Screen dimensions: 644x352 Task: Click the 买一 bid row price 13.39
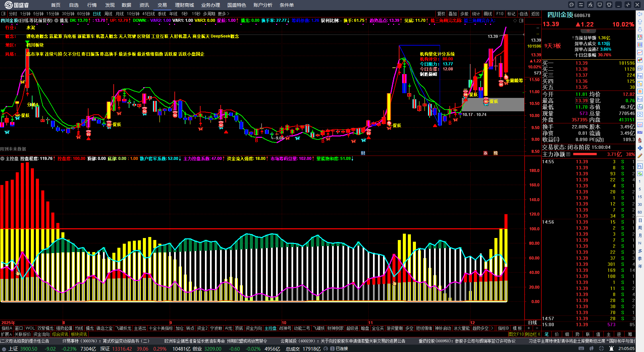[582, 63]
